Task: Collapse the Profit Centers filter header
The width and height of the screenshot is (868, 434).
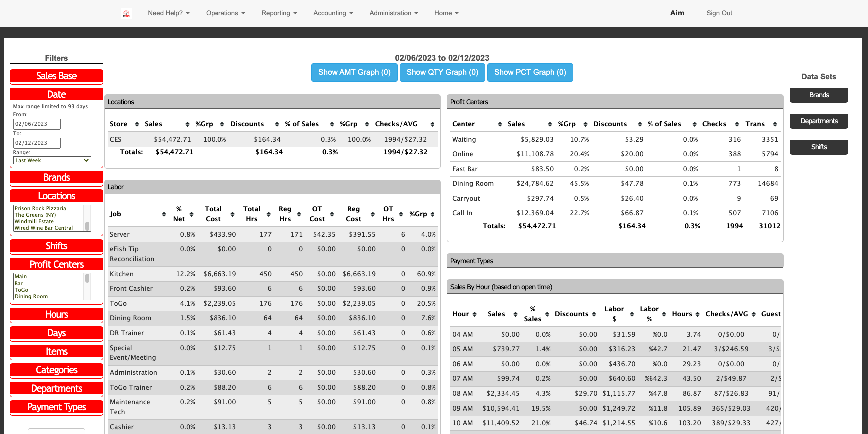Action: click(x=56, y=265)
